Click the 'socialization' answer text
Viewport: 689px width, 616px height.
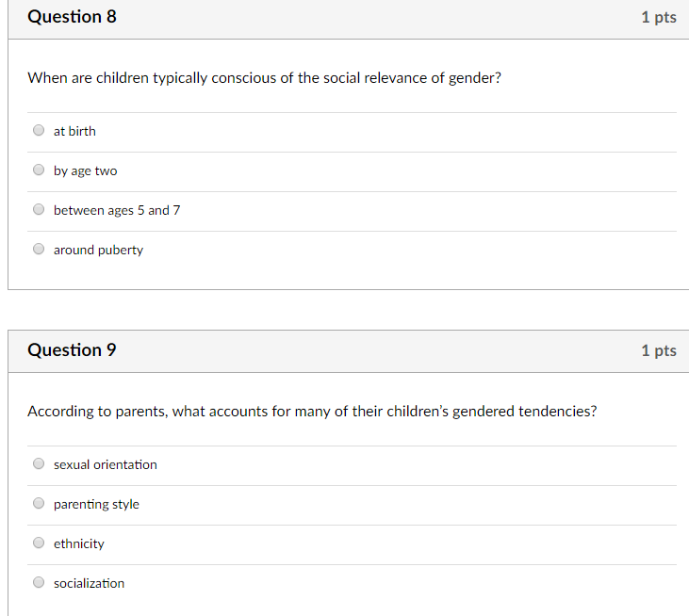click(90, 583)
